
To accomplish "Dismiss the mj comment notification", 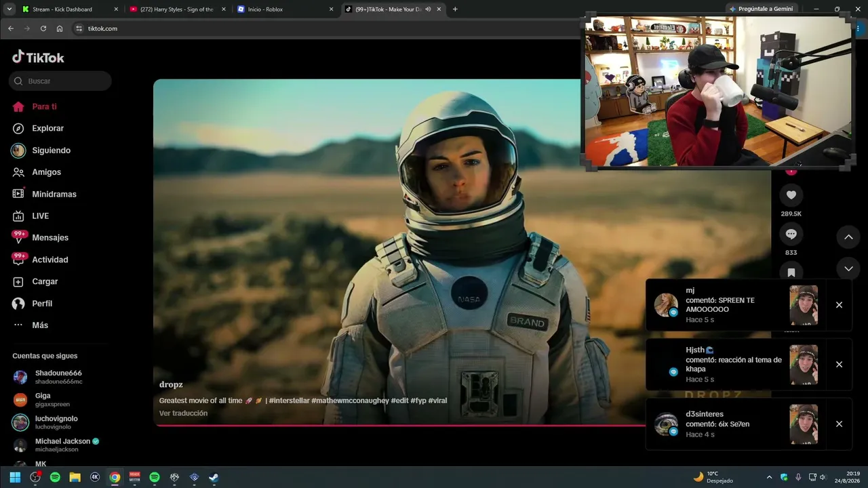I will click(x=839, y=305).
